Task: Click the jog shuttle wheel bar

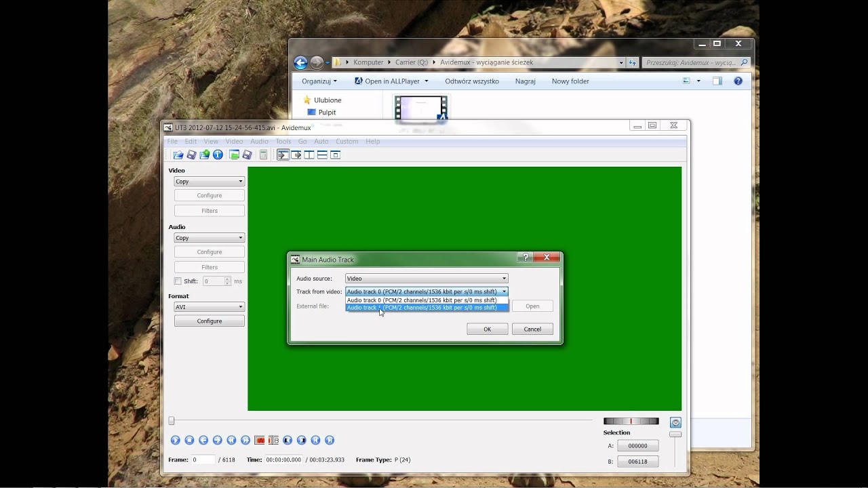Action: point(631,421)
